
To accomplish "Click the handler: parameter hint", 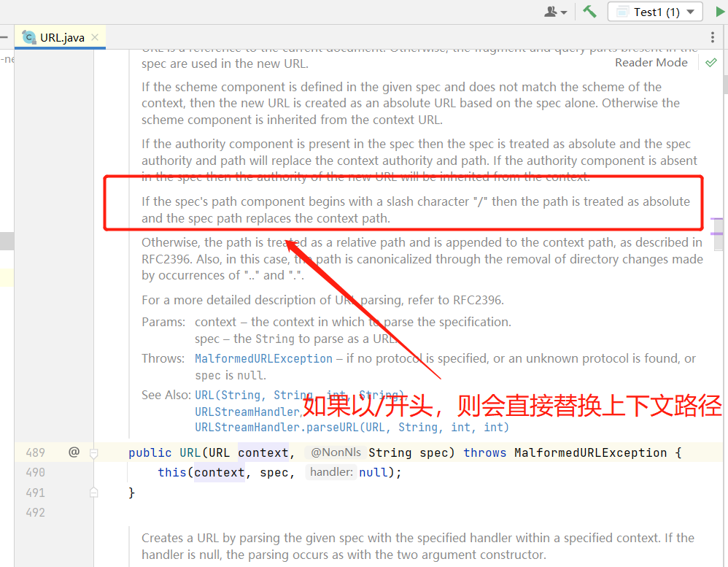I will (331, 472).
